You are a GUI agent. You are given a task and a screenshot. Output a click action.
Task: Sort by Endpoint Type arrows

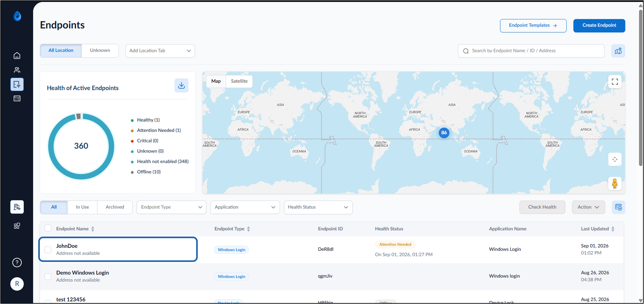coord(248,229)
